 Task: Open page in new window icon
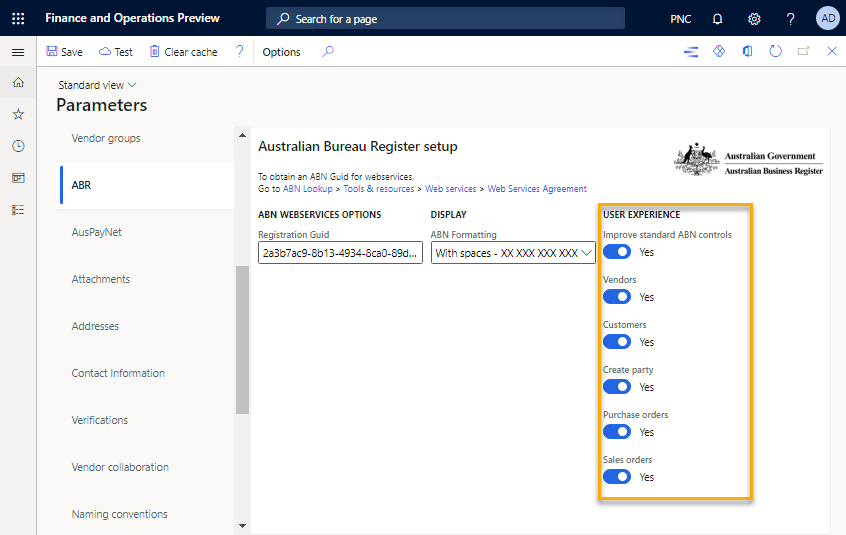(803, 51)
